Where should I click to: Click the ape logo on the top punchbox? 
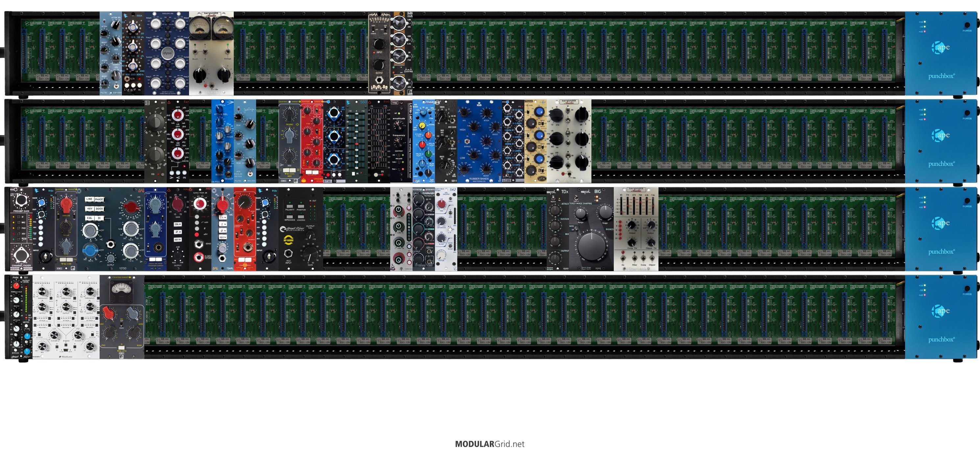click(x=941, y=47)
